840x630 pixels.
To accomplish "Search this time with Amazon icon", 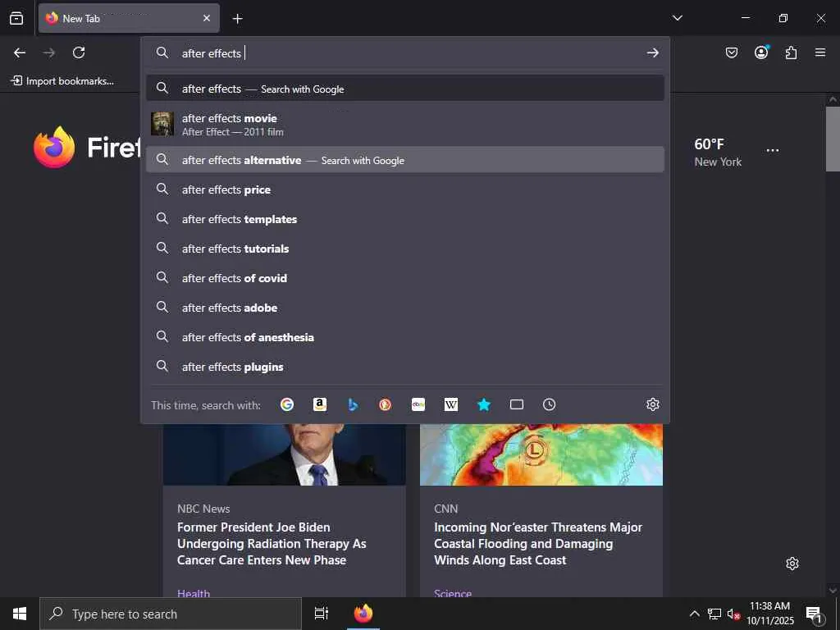I will [320, 404].
